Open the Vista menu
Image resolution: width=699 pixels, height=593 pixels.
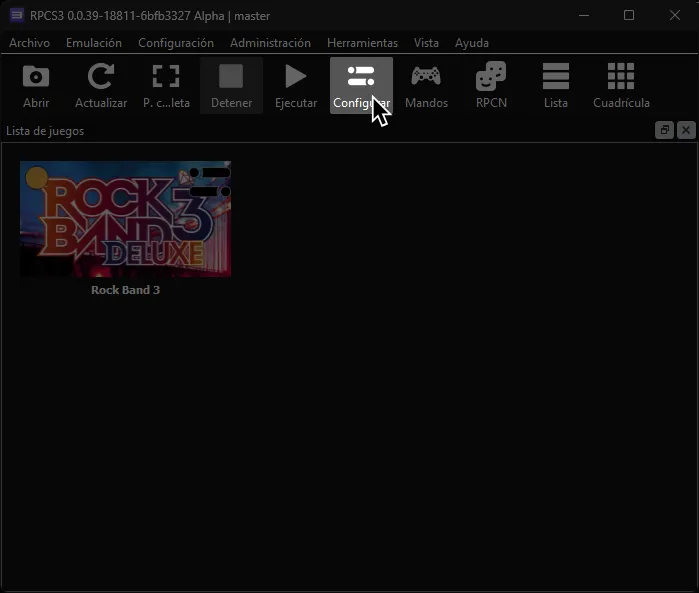[x=426, y=43]
